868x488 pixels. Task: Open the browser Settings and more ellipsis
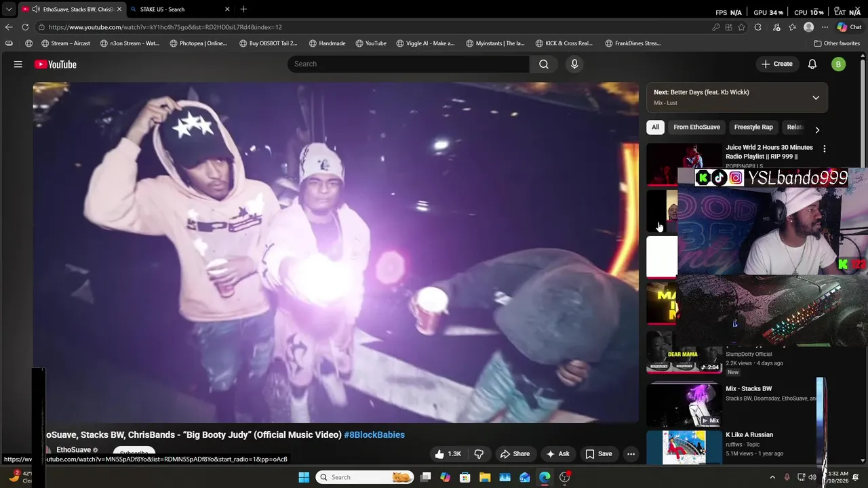point(825,27)
